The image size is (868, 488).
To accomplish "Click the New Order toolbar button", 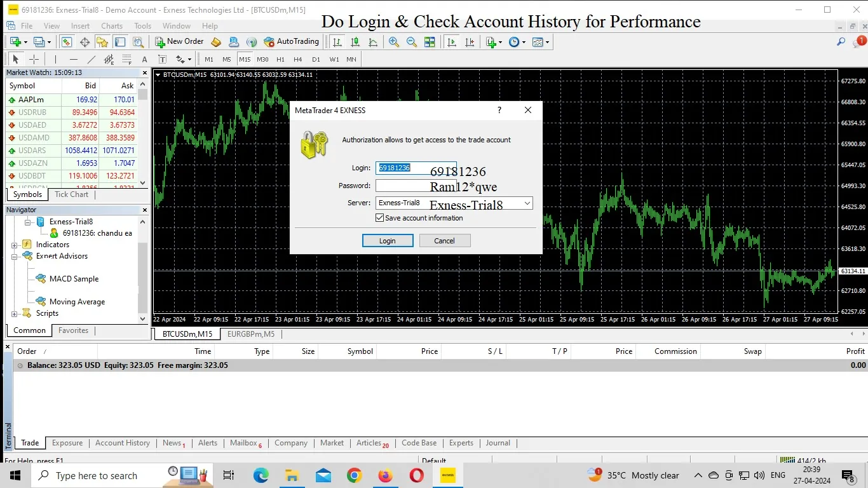I will pyautogui.click(x=179, y=42).
